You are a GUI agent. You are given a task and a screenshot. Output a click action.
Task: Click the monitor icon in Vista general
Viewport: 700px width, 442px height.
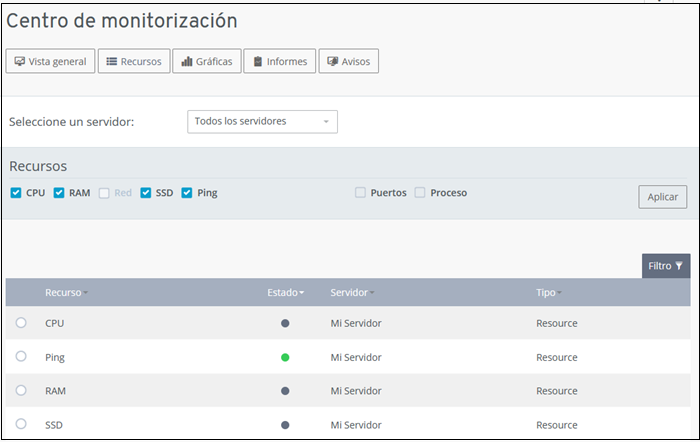tap(19, 61)
